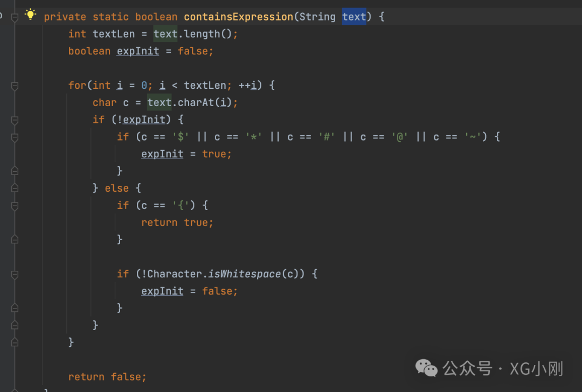582x392 pixels.
Task: Click the ++i increment in the for loop
Action: pos(247,85)
